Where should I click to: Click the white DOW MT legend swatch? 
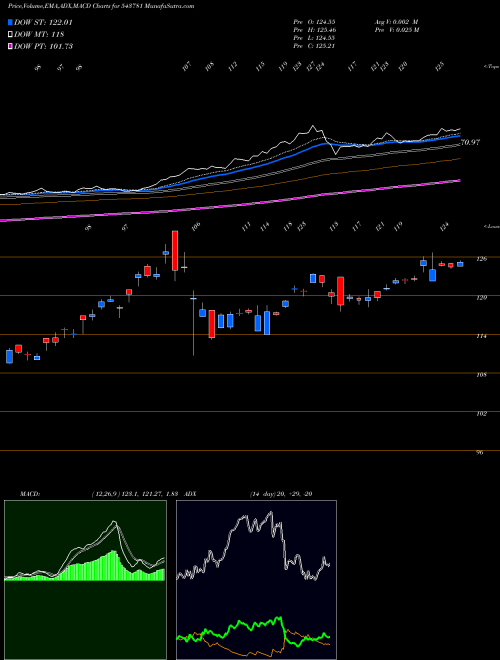(x=10, y=34)
